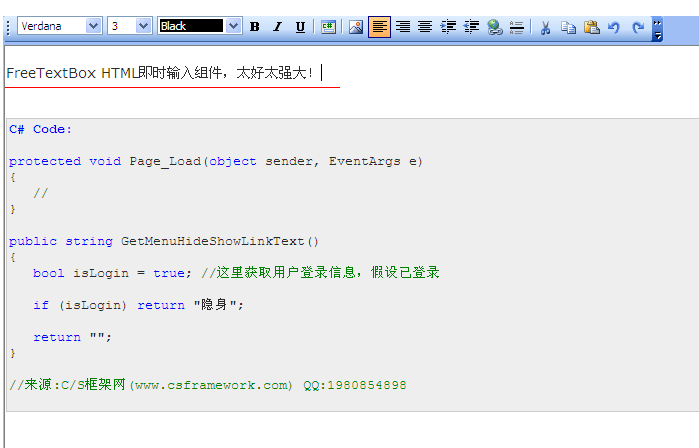Toggle bold formatting
Image resolution: width=699 pixels, height=448 pixels.
254,27
